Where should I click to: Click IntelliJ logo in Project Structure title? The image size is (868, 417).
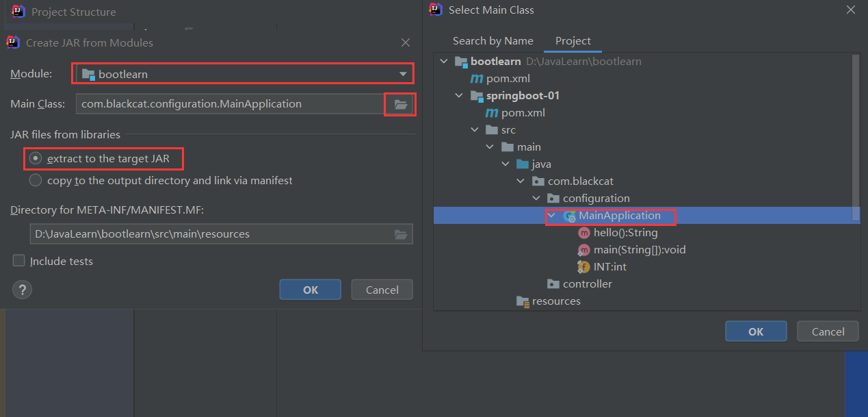pos(18,11)
